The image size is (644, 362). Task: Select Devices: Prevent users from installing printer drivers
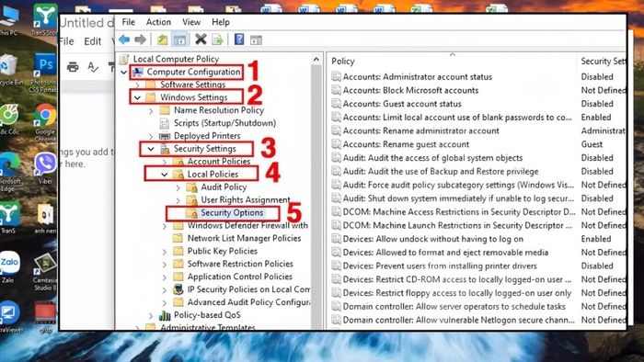tap(440, 266)
